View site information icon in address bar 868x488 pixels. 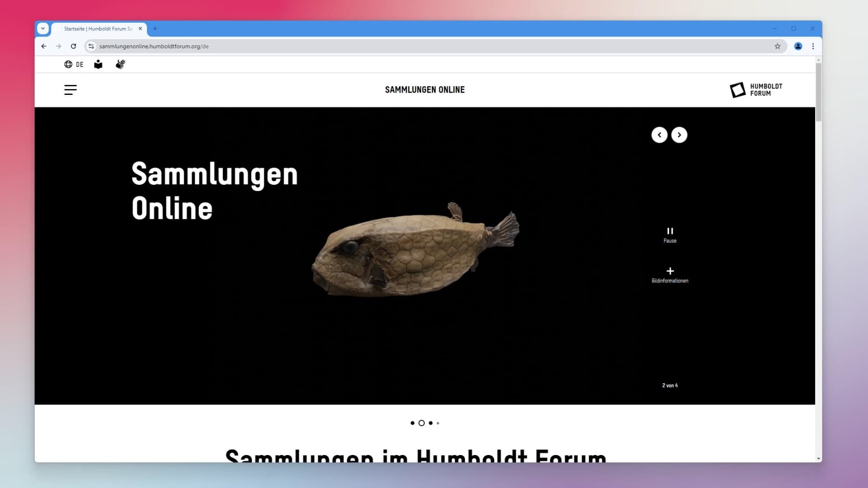91,46
